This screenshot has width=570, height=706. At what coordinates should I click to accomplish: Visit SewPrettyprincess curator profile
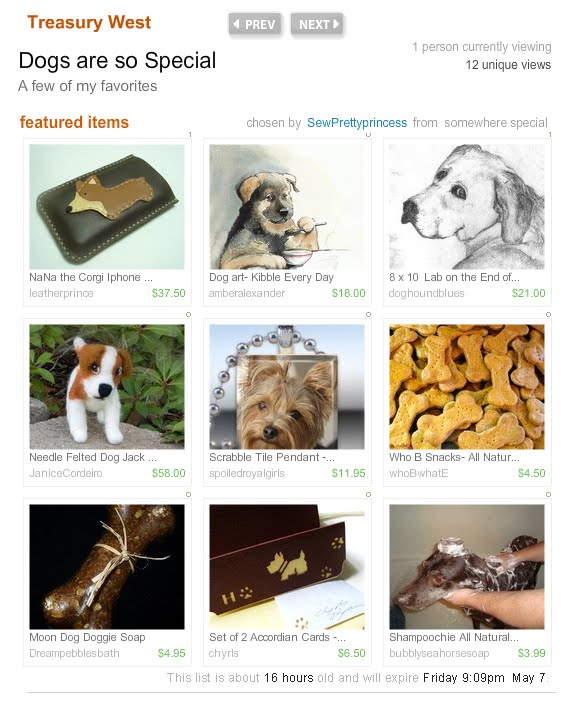tap(357, 122)
